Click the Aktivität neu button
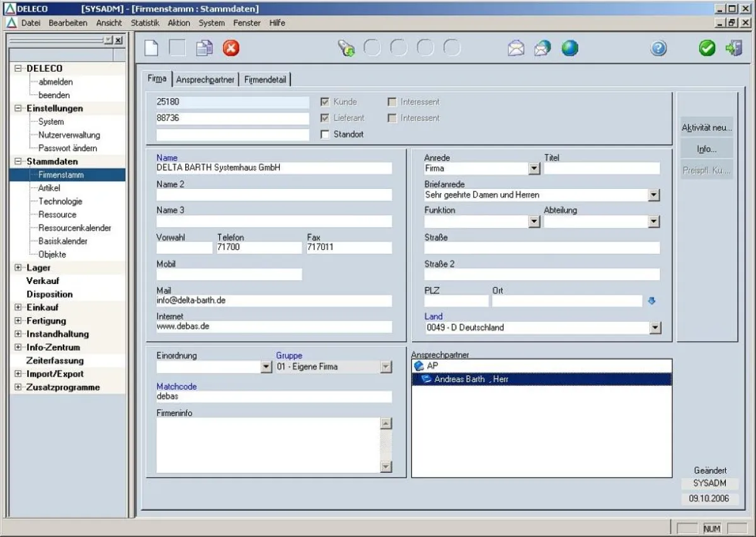The width and height of the screenshot is (756, 537). 707,128
